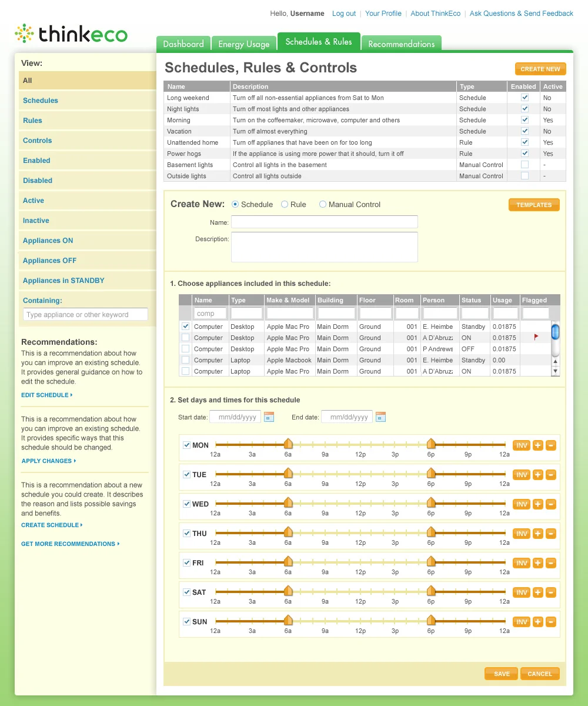
Task: Click Ask Questions & Send Feedback link
Action: point(522,14)
